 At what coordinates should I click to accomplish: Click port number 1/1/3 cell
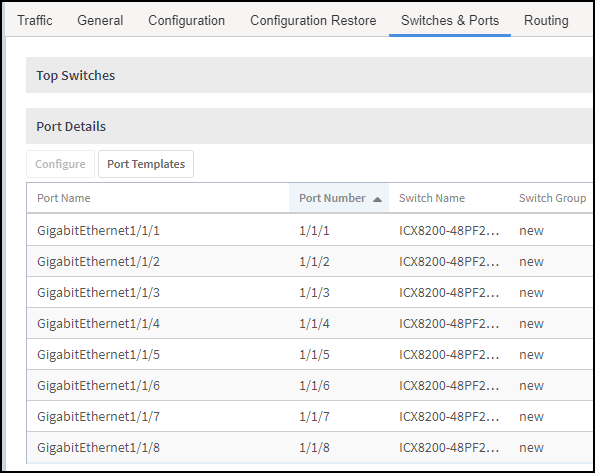click(x=314, y=293)
